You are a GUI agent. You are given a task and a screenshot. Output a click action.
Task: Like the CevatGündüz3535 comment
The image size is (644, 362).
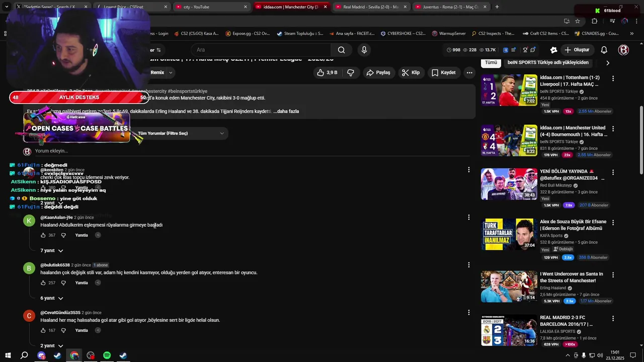(43, 330)
